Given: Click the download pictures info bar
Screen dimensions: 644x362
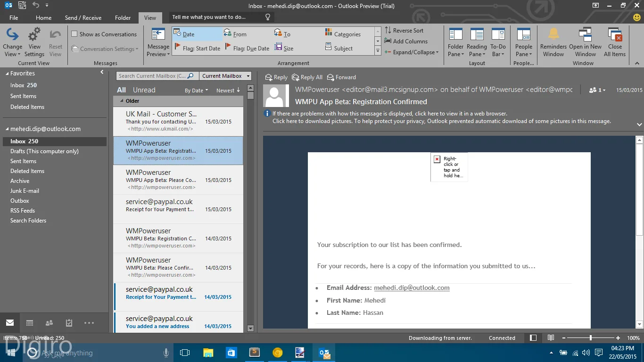Looking at the screenshot, I should (441, 121).
